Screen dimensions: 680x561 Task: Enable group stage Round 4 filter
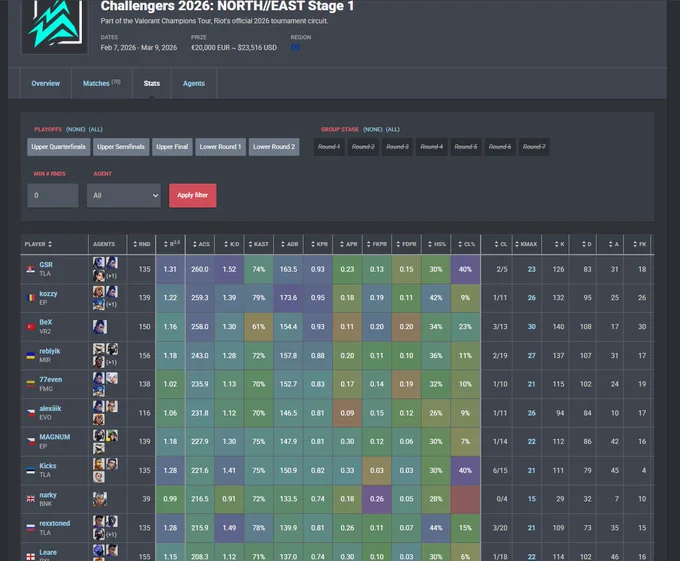(x=432, y=147)
